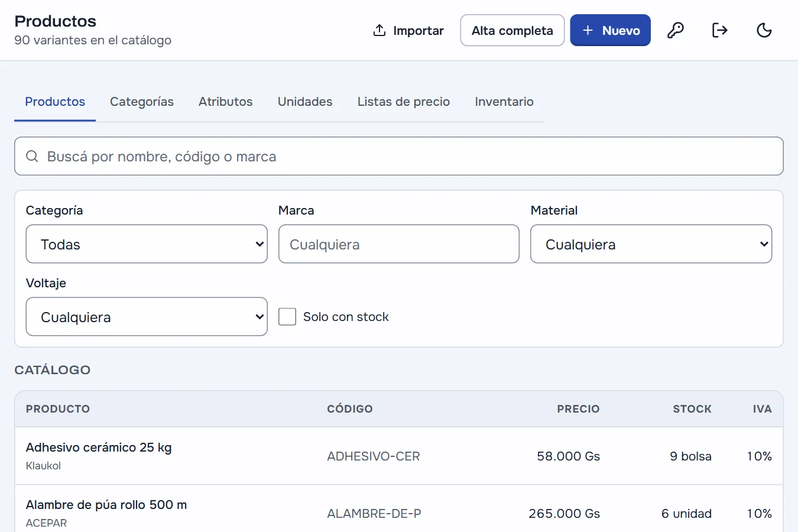The width and height of the screenshot is (798, 532).
Task: Click the 9 bolsa stock value
Action: 690,456
